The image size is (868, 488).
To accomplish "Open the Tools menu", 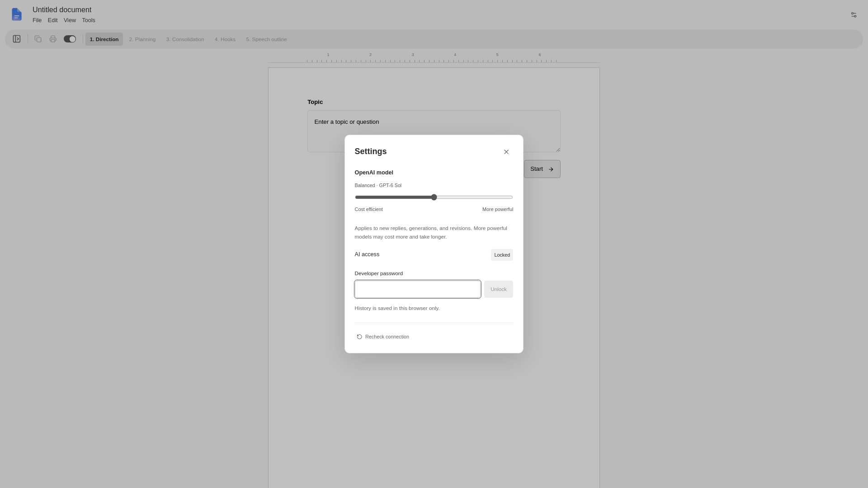I will tap(89, 20).
